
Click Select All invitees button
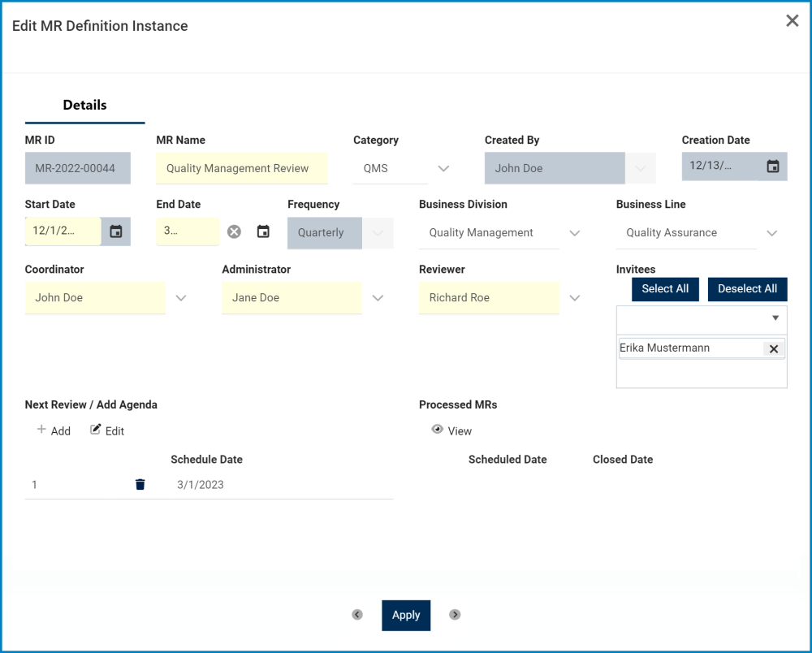point(665,289)
